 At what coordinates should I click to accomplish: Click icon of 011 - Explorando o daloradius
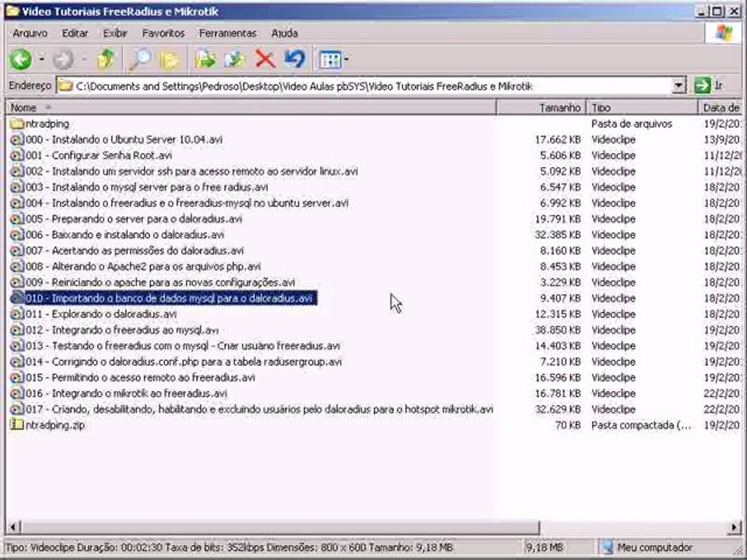click(x=16, y=313)
